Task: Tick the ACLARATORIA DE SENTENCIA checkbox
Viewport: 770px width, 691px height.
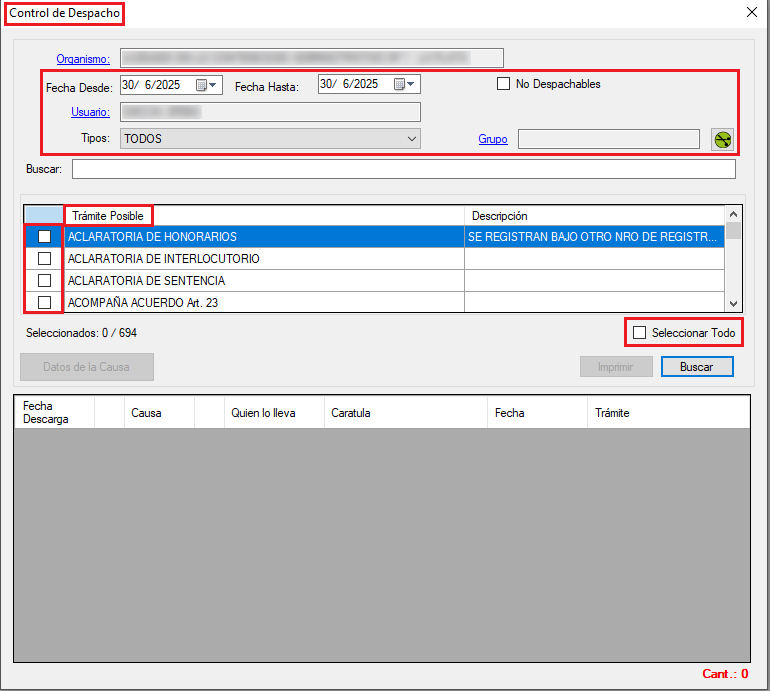Action: (x=44, y=281)
